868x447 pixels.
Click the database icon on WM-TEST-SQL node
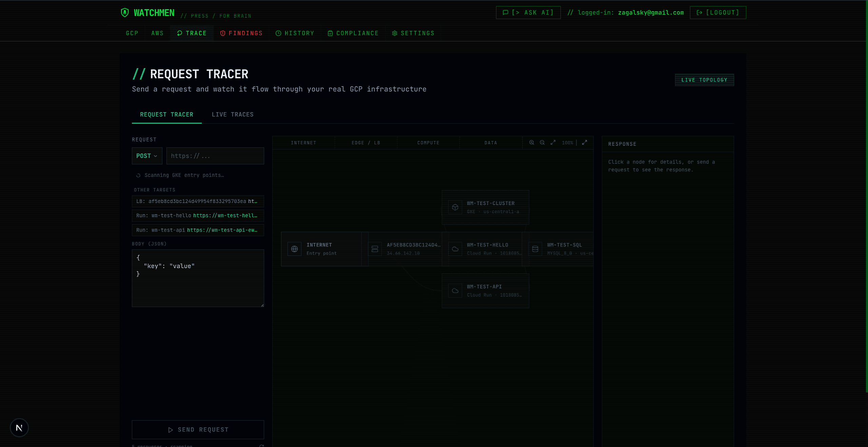click(535, 249)
